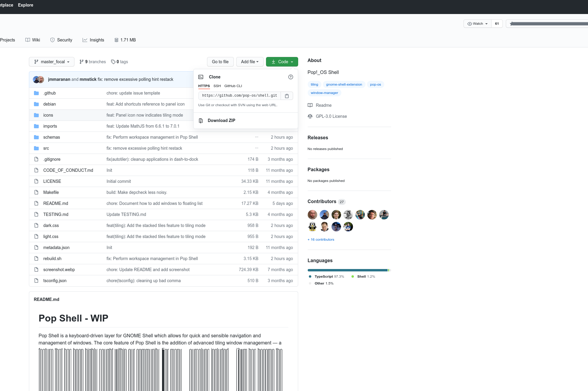
Task: Click the Wiki book icon
Action: click(x=27, y=40)
